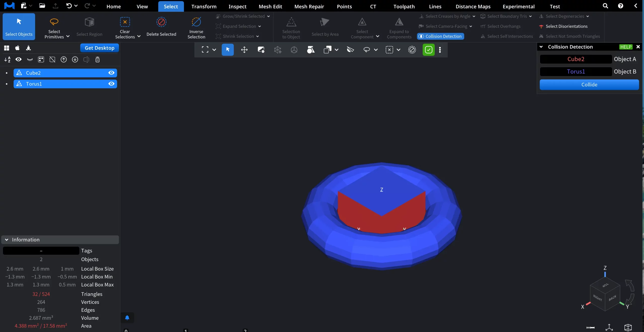Image resolution: width=644 pixels, height=332 pixels.
Task: Activate the Select Objects tool
Action: pyautogui.click(x=19, y=26)
